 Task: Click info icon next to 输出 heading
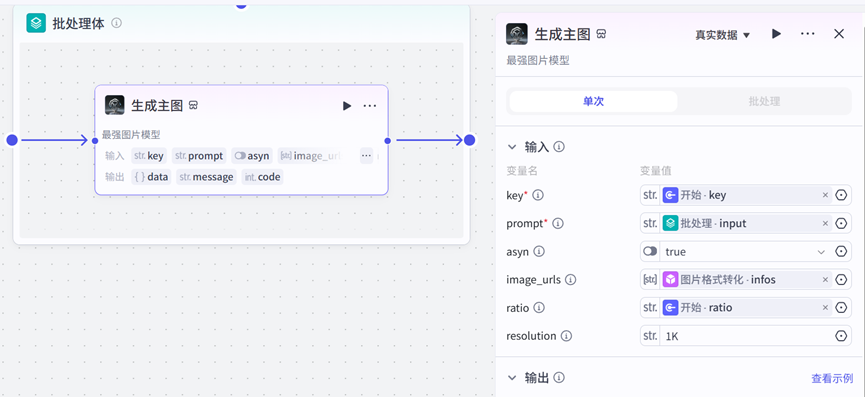click(559, 378)
